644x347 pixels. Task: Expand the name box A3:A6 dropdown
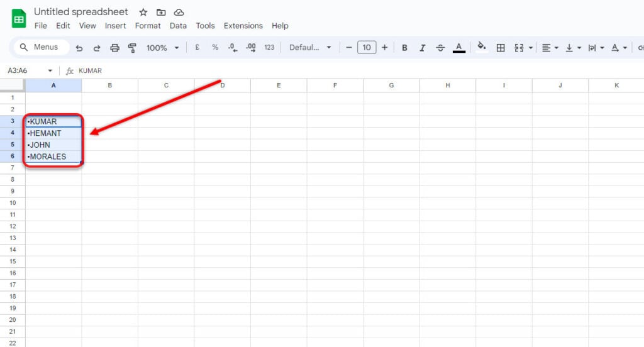coord(50,70)
